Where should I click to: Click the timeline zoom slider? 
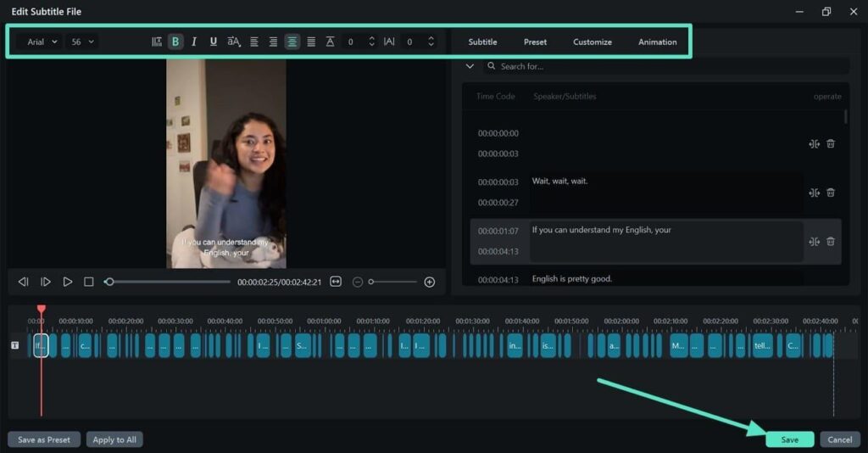[392, 282]
